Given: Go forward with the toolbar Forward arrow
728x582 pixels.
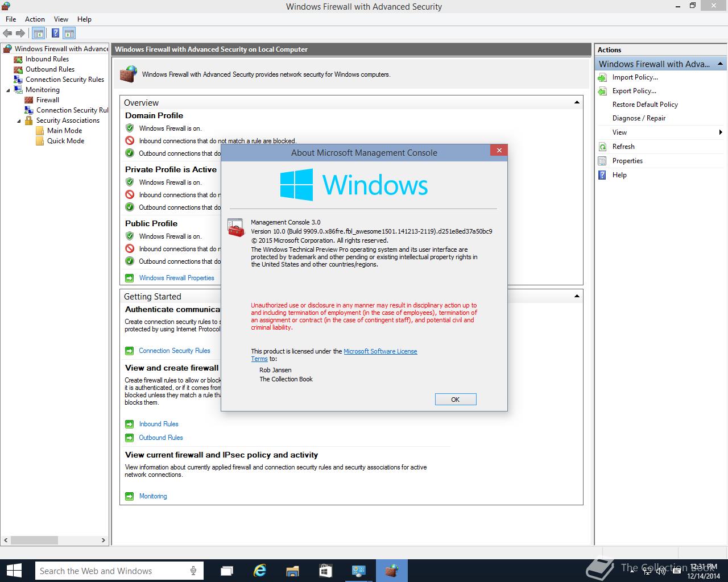Looking at the screenshot, I should point(20,34).
